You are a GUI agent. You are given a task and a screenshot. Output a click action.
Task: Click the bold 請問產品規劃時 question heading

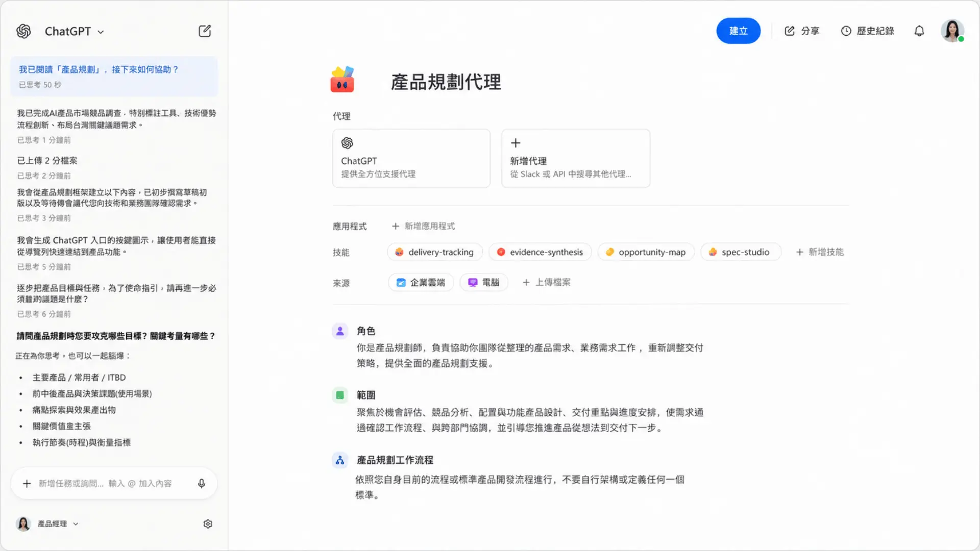[x=116, y=336]
